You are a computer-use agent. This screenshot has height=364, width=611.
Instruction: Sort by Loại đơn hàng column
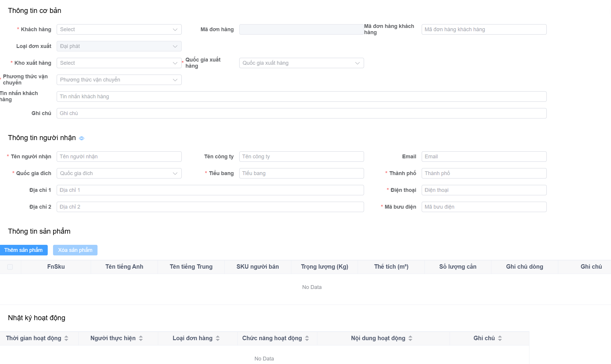coord(218,338)
